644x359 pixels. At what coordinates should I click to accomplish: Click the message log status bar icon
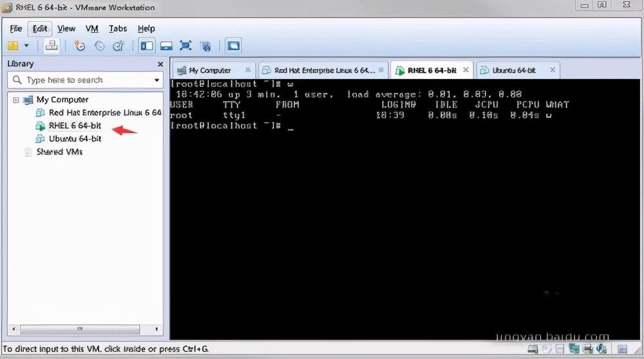(x=622, y=349)
